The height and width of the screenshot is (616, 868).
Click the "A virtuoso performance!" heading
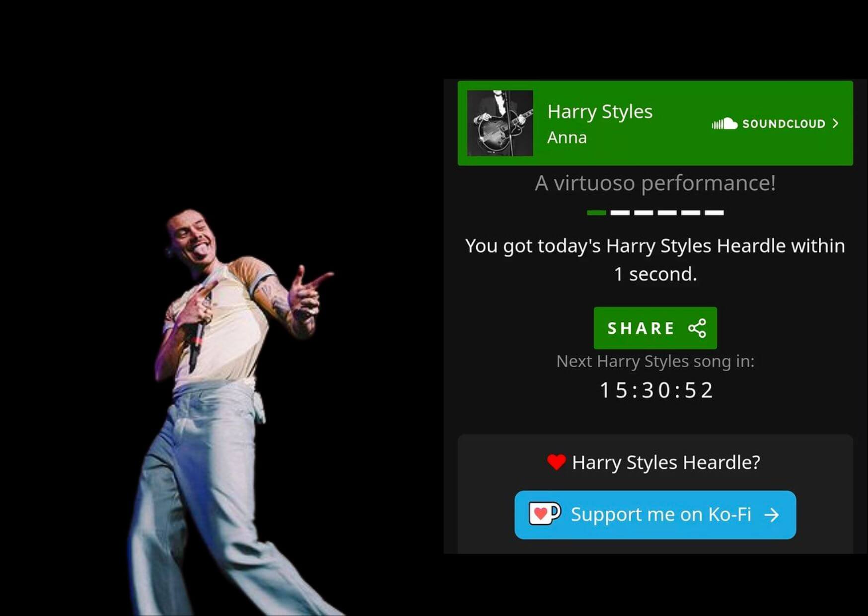[x=655, y=183]
